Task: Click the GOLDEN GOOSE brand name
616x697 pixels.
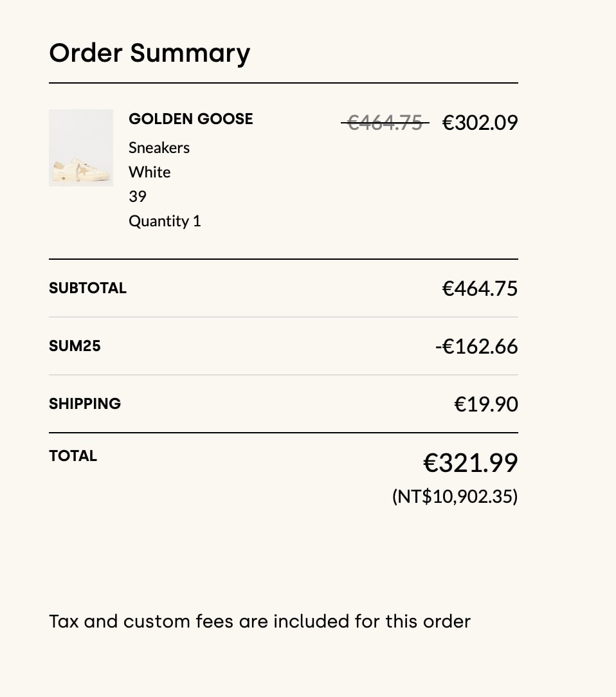Action: click(191, 119)
